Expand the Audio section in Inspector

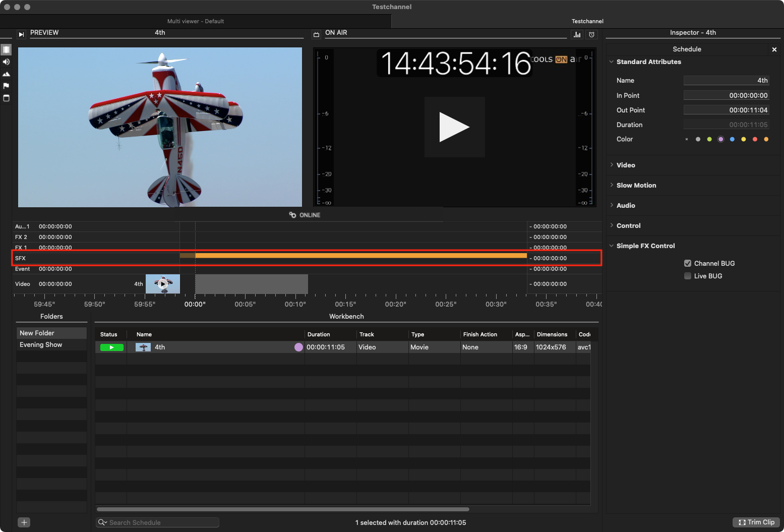pos(612,205)
